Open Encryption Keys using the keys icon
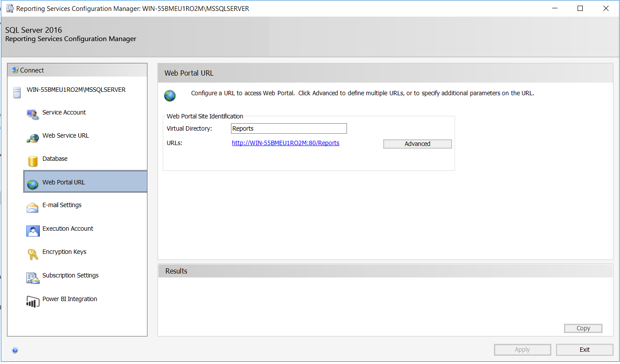 [x=33, y=254]
